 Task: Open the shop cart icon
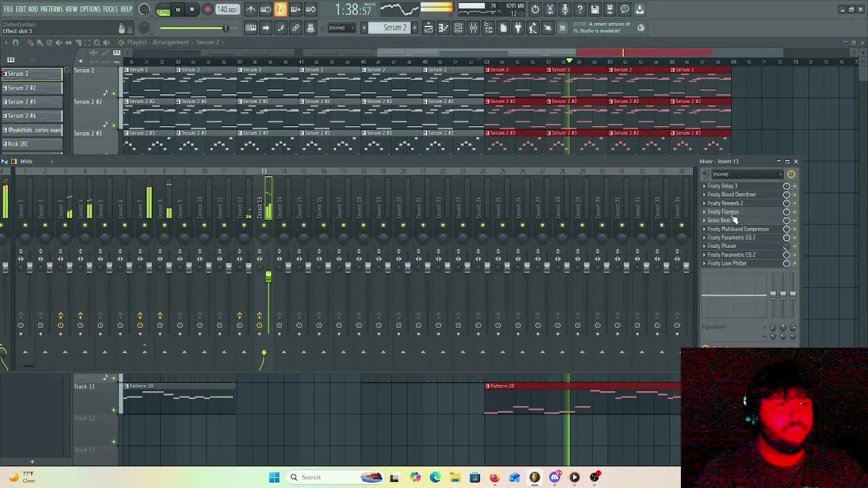pyautogui.click(x=562, y=28)
